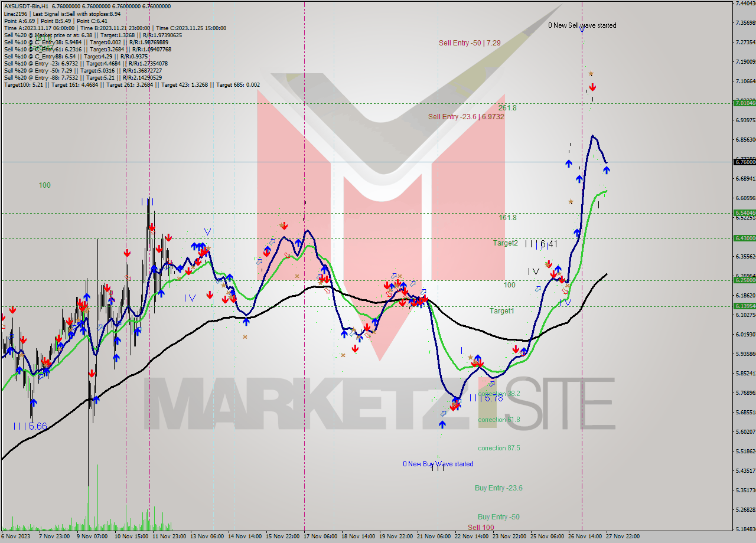
Task: Click the green '161.8' Fibonacci label
Action: point(507,218)
